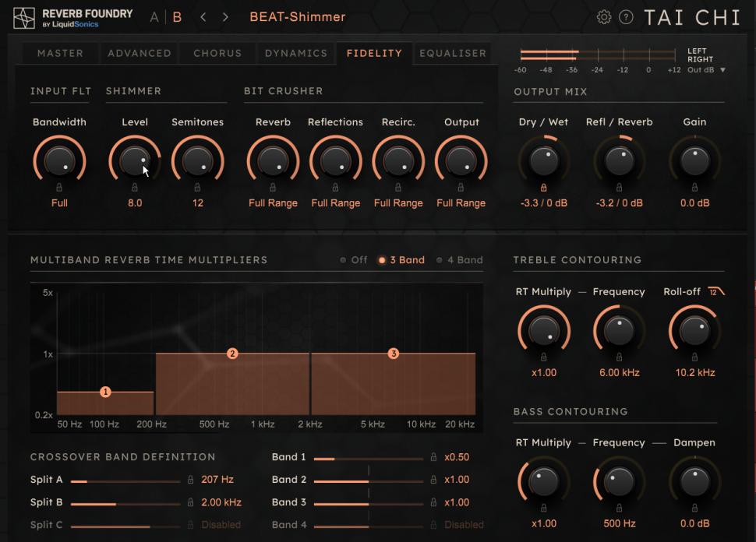This screenshot has width=756, height=542.
Task: Open the Master tab
Action: tap(58, 54)
